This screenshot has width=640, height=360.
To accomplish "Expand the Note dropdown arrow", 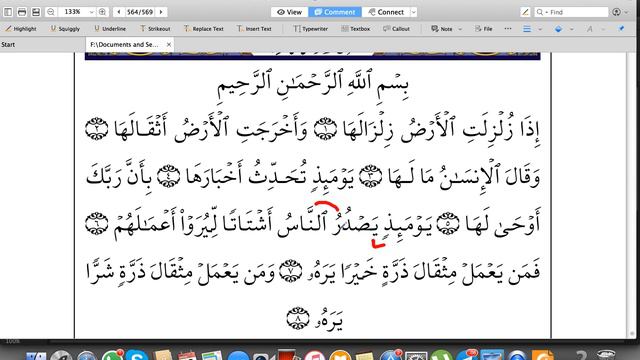I will [460, 29].
